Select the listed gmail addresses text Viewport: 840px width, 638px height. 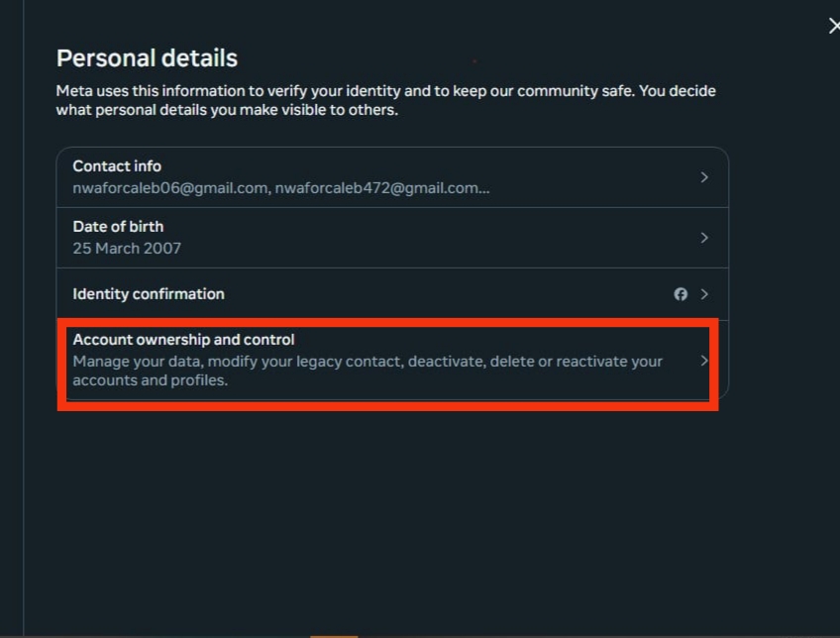[281, 188]
